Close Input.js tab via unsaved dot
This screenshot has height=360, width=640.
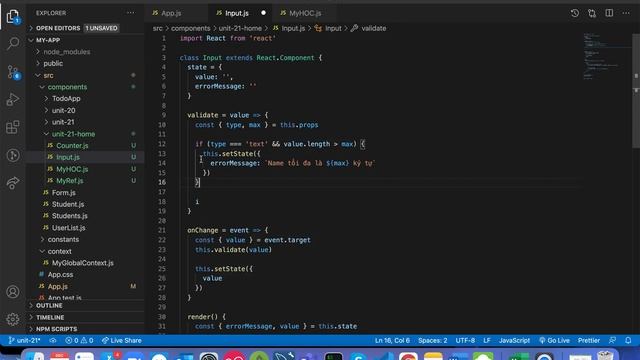tap(263, 13)
